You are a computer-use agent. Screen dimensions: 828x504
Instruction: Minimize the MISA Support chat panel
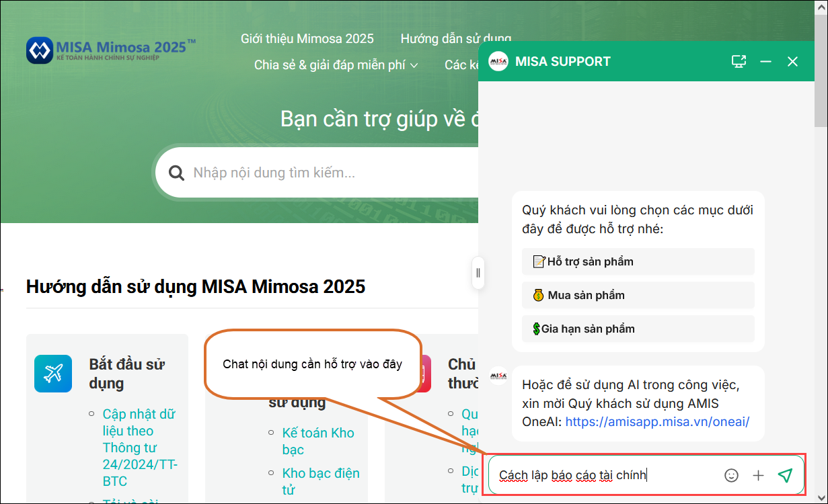click(765, 62)
